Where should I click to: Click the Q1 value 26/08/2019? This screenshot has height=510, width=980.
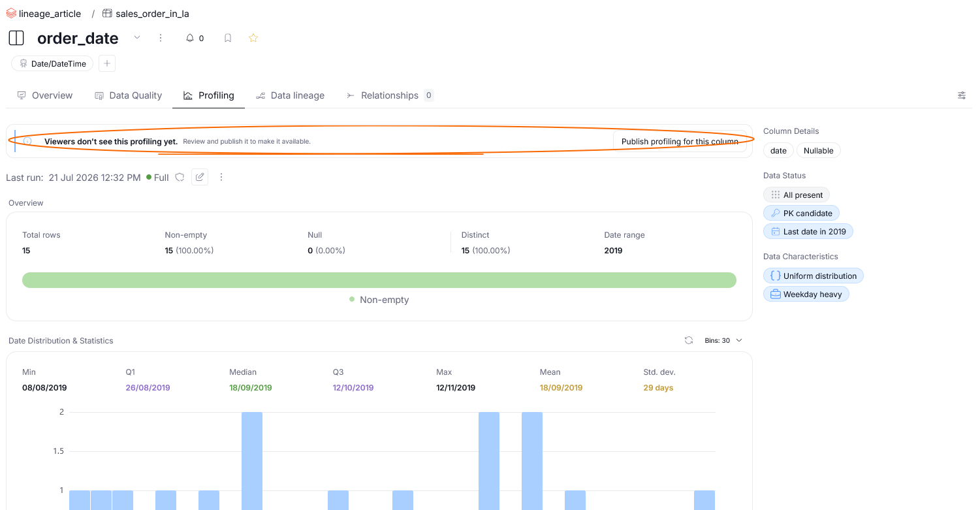[148, 388]
